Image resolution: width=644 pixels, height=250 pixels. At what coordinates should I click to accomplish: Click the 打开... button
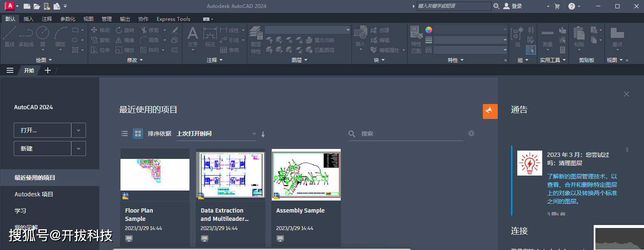[42, 130]
